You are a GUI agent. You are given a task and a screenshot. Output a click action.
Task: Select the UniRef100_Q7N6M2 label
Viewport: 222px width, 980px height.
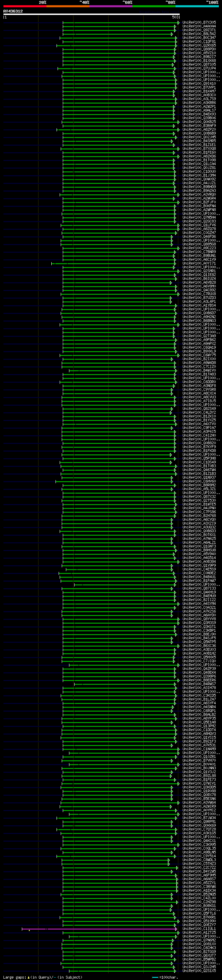point(199,940)
